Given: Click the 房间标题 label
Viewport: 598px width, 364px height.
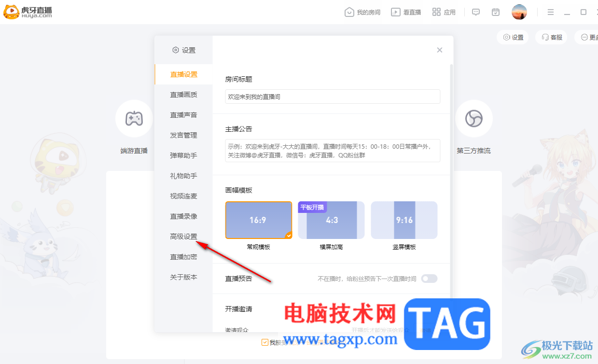Looking at the screenshot, I should pyautogui.click(x=238, y=79).
